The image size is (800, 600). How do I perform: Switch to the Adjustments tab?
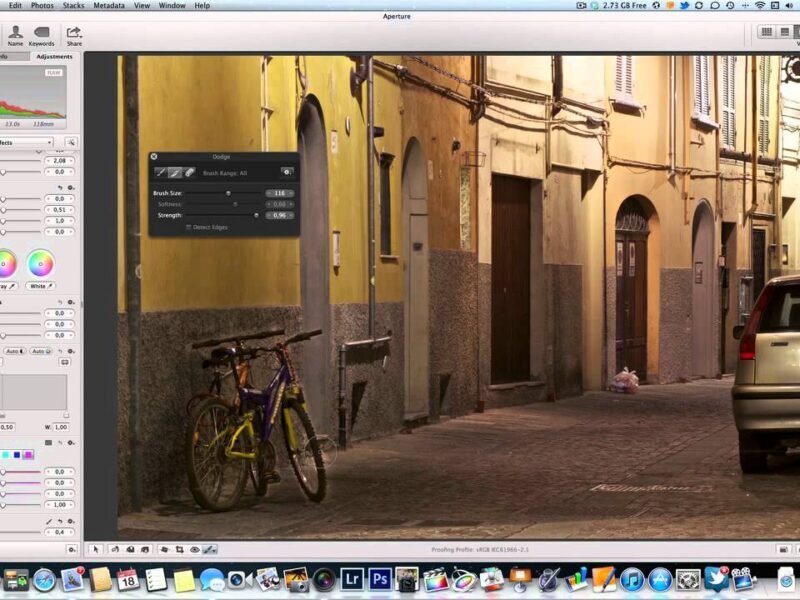pyautogui.click(x=55, y=56)
